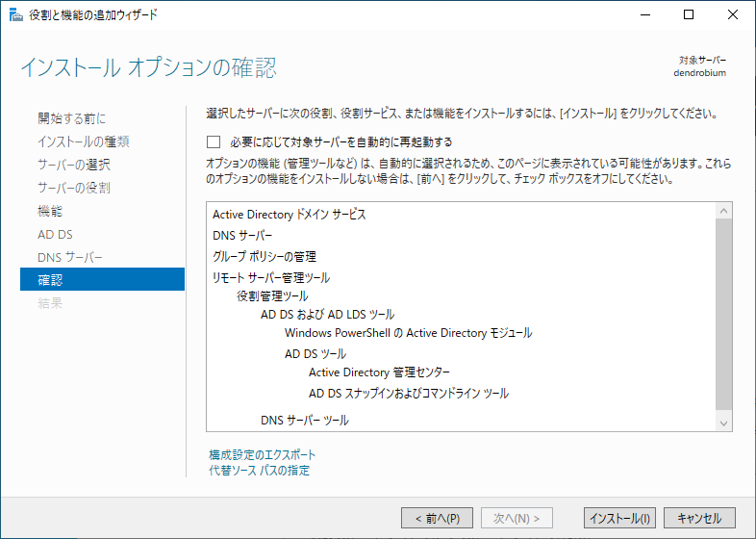Image resolution: width=756 pixels, height=539 pixels.
Task: Select the AD DS step in the sidebar
Action: (x=55, y=234)
